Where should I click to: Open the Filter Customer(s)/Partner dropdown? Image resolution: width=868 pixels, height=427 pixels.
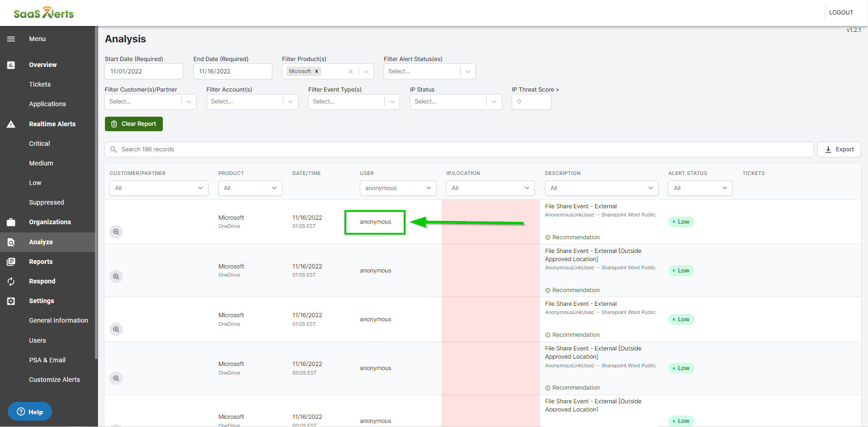point(151,102)
